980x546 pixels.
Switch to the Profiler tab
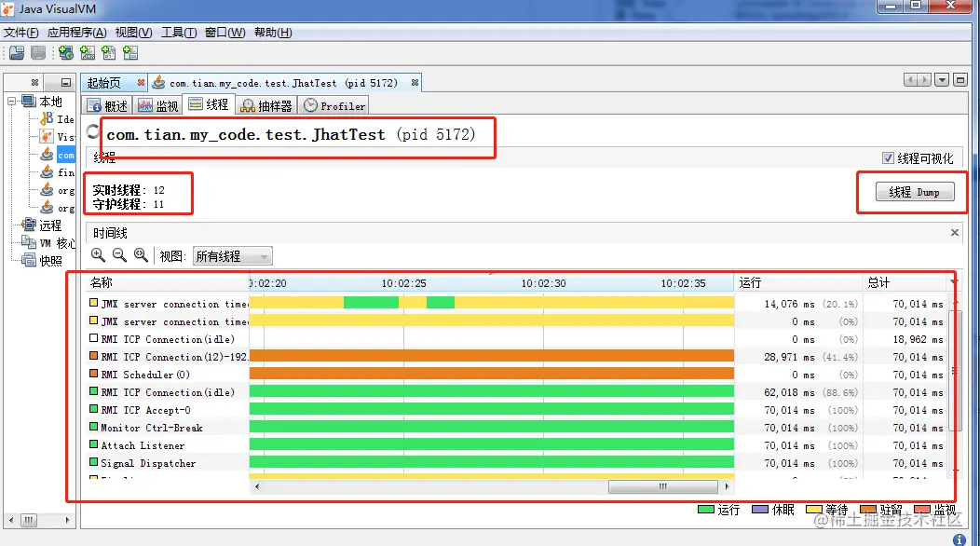pyautogui.click(x=334, y=105)
